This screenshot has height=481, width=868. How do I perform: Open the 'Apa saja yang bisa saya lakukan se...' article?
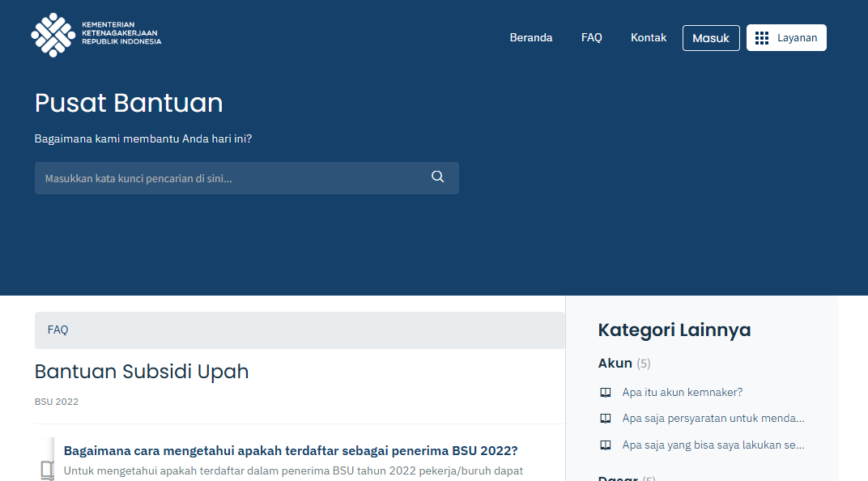pos(713,445)
